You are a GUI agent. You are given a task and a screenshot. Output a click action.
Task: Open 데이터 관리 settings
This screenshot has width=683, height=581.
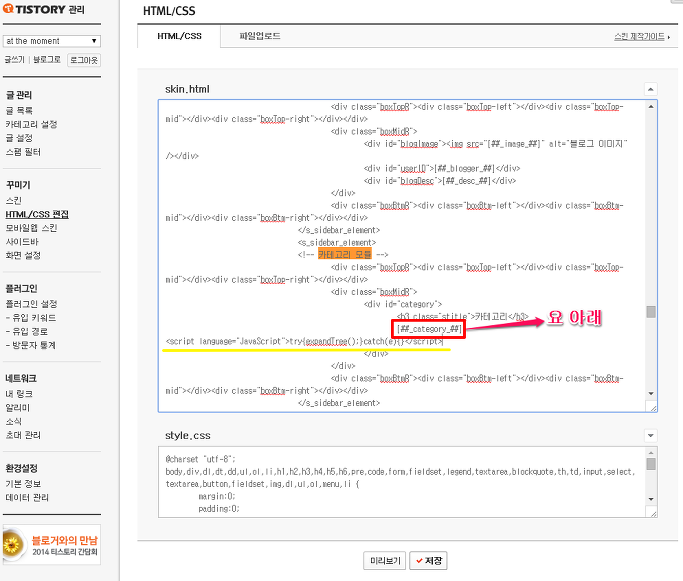pyautogui.click(x=27, y=497)
